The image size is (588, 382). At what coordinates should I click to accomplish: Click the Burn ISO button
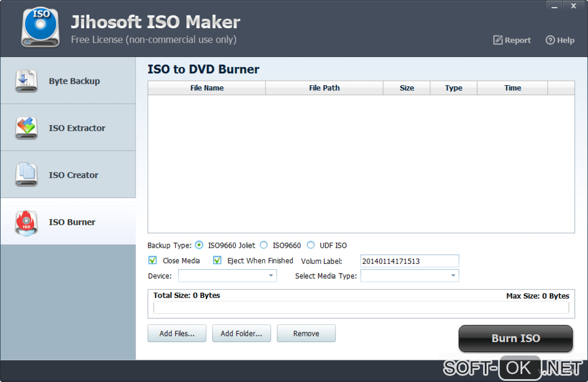tap(515, 338)
